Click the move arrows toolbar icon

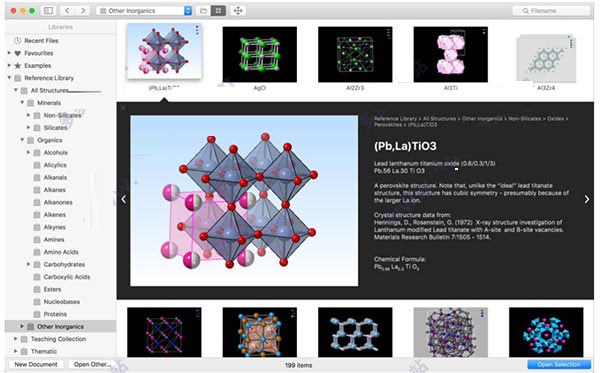[238, 11]
